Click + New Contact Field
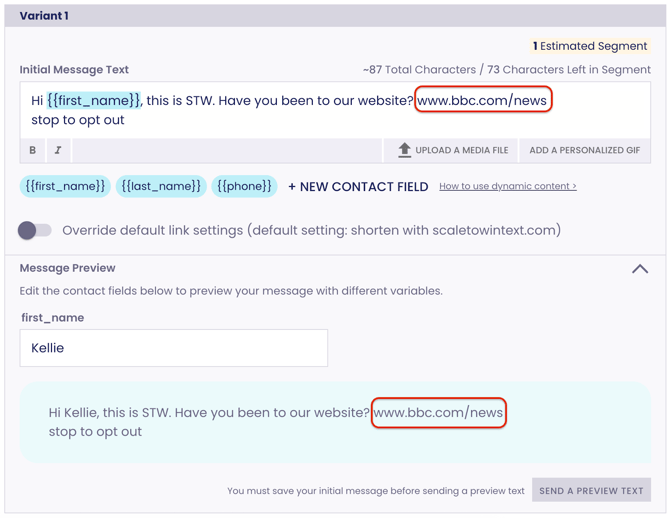 click(358, 186)
